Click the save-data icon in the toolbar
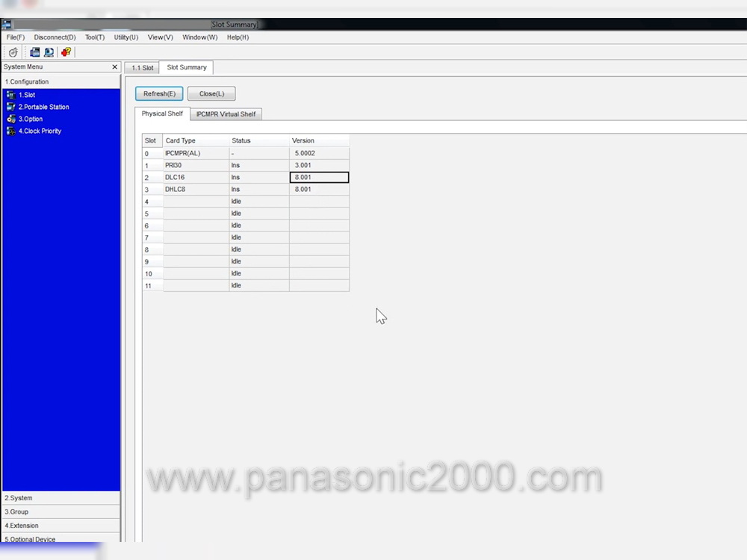 [34, 52]
